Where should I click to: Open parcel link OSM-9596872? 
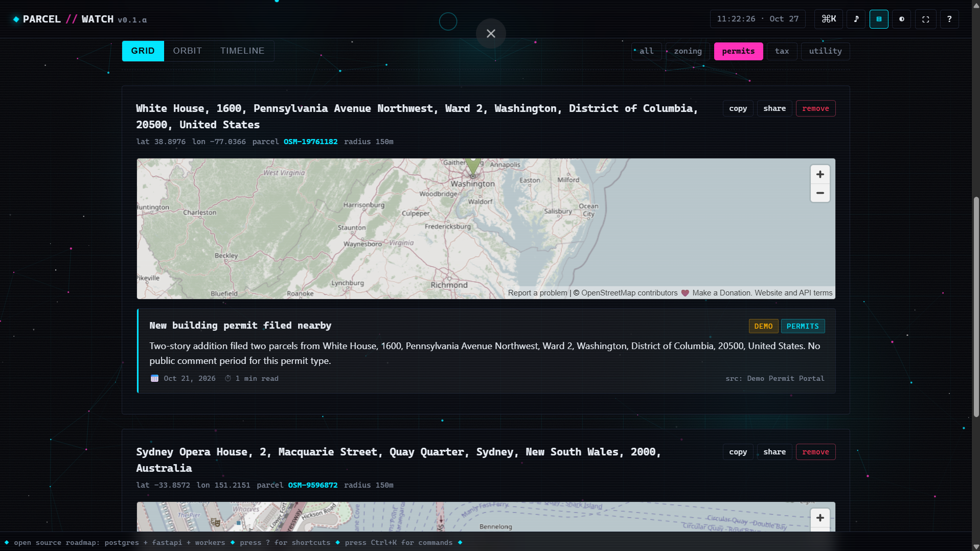(312, 485)
